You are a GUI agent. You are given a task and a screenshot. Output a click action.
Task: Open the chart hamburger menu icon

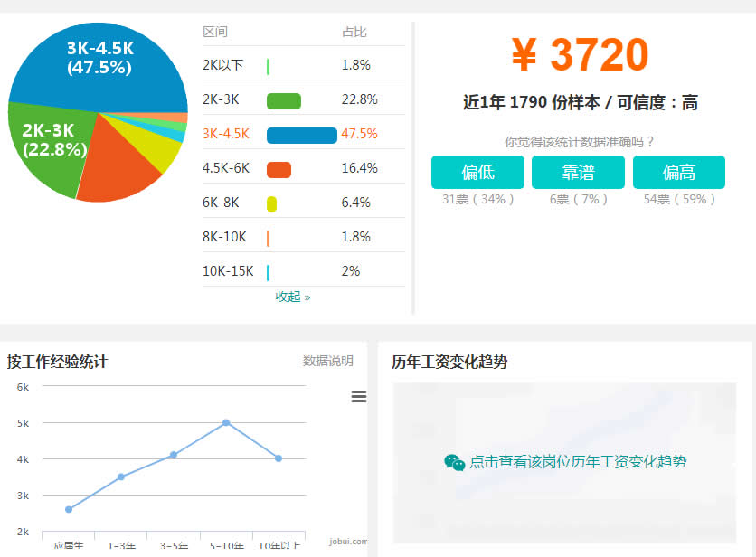tap(359, 396)
